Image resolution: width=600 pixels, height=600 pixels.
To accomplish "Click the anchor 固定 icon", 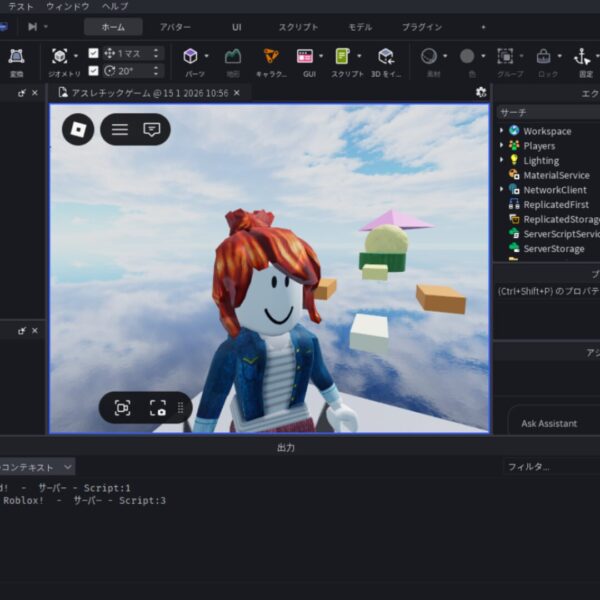I will click(x=582, y=57).
